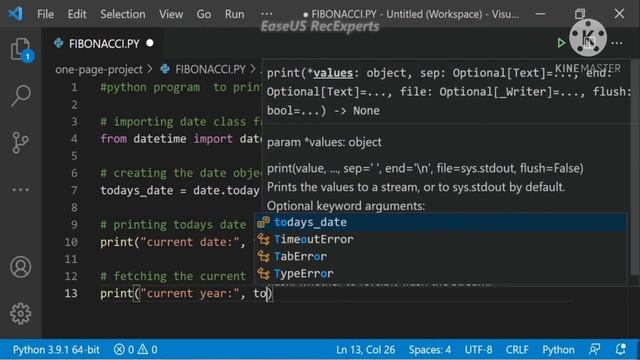Image resolution: width=640 pixels, height=360 pixels.
Task: Click Ln 13, Col 26 status entry
Action: 366,349
